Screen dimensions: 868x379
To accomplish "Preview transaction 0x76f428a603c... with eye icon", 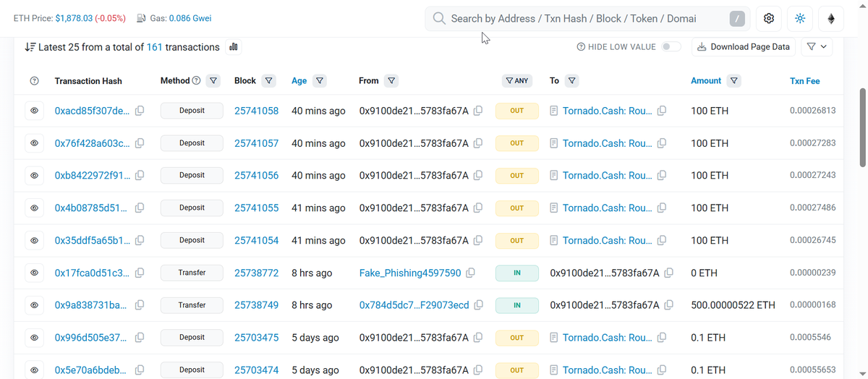I will pyautogui.click(x=34, y=143).
